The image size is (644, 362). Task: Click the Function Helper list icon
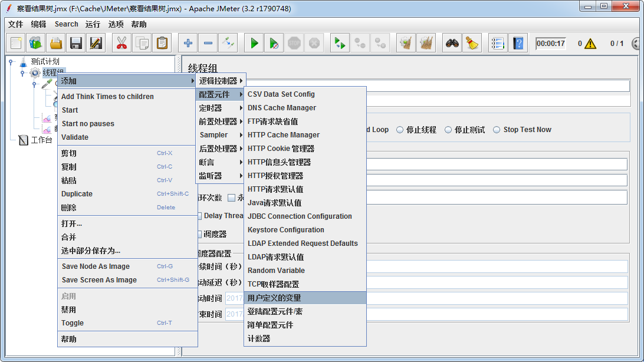click(498, 43)
